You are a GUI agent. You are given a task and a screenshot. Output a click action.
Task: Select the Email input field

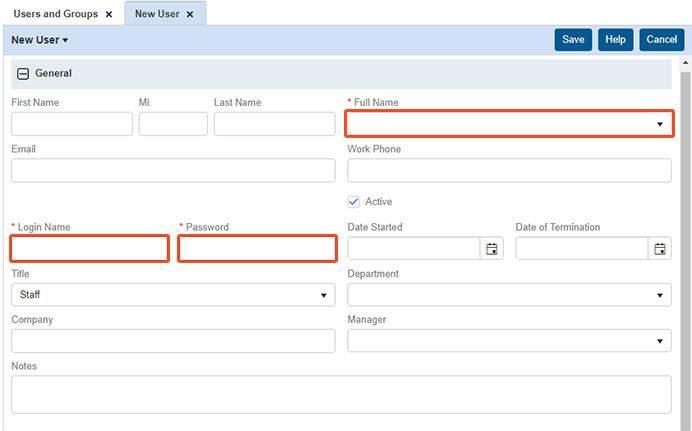[x=173, y=171]
